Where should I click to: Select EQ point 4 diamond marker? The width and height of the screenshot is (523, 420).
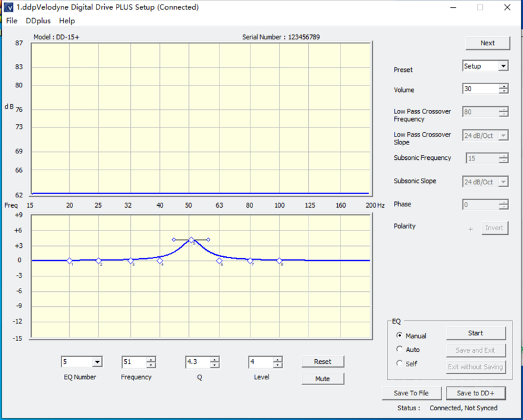pos(160,261)
